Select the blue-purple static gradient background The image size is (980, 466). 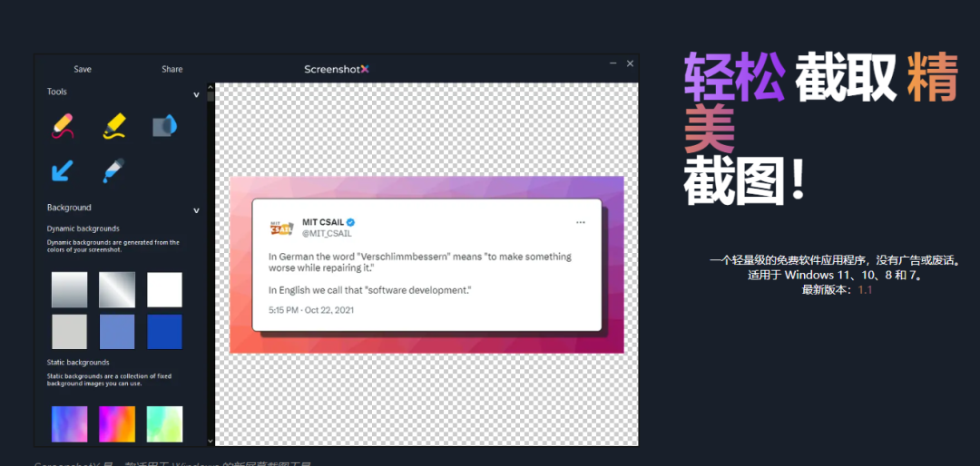point(69,424)
